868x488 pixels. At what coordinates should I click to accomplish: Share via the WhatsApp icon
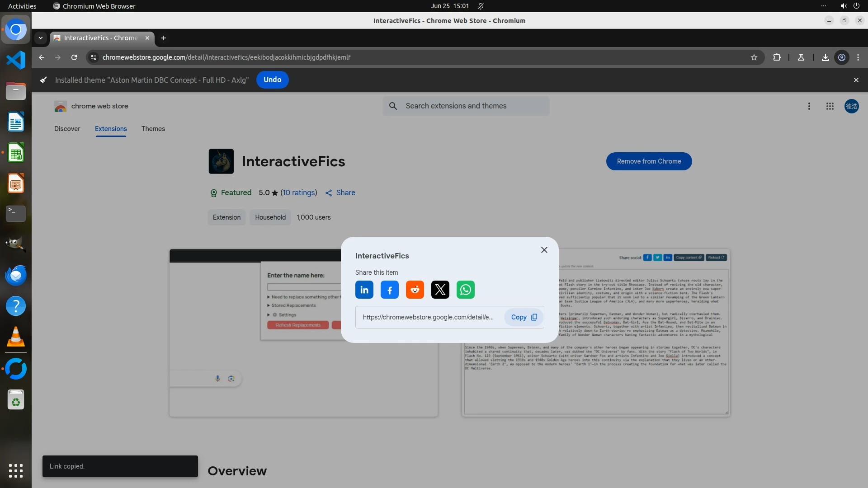[465, 290]
